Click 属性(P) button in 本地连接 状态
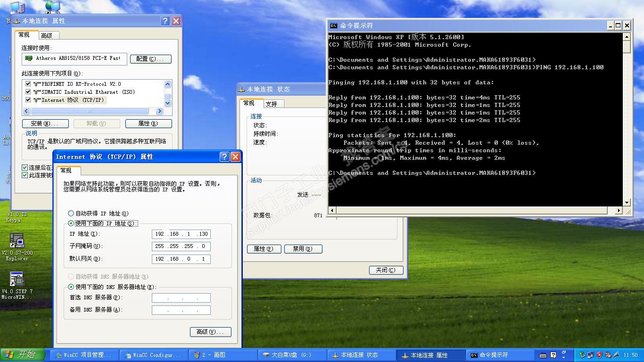Screen dimensions: 644x362 (264, 249)
